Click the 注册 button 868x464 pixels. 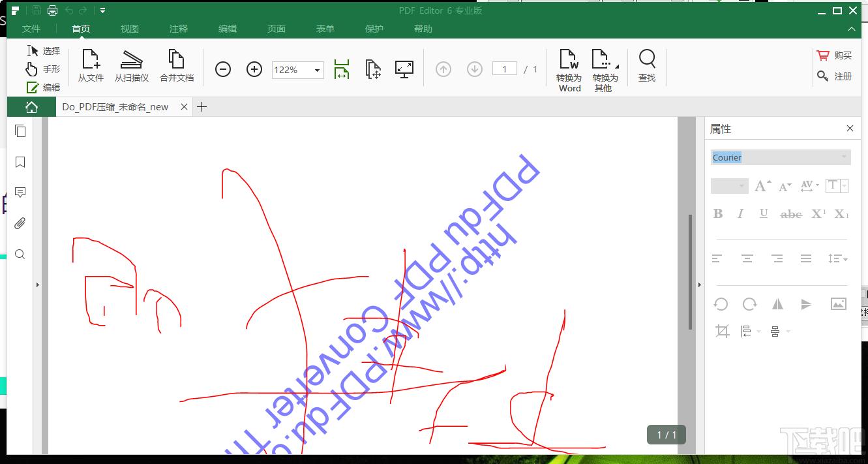coord(835,76)
